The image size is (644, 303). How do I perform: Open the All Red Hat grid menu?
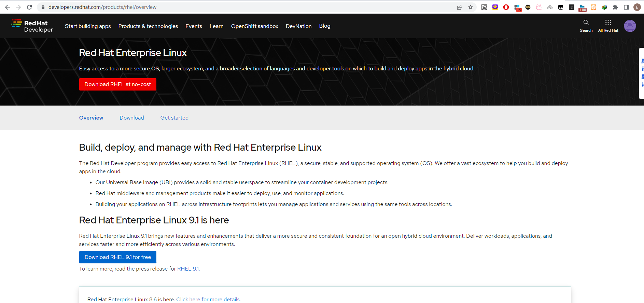click(608, 26)
